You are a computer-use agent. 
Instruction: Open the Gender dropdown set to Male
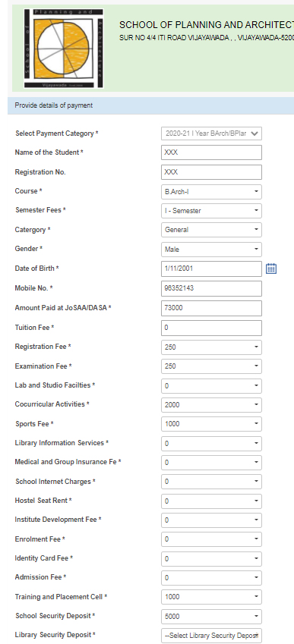click(x=211, y=250)
